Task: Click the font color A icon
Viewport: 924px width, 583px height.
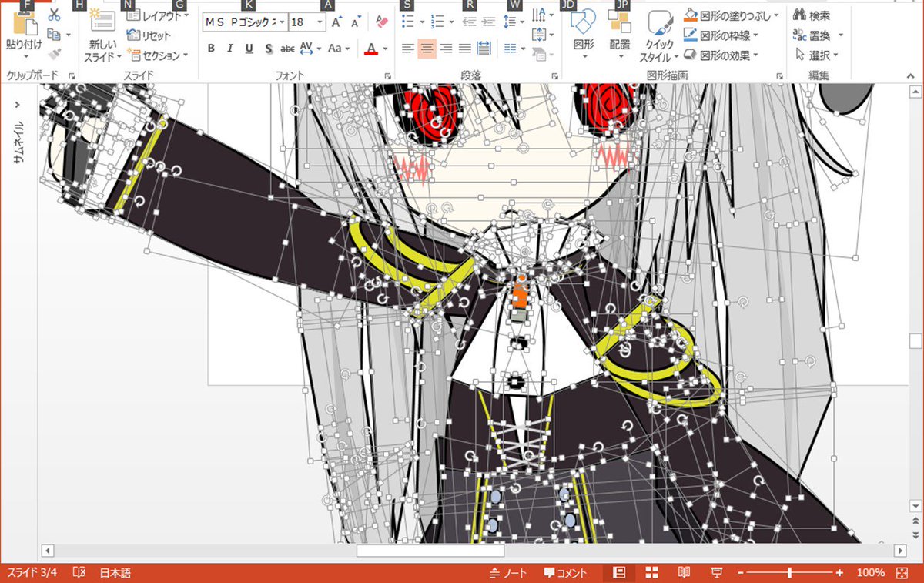Action: pos(371,49)
